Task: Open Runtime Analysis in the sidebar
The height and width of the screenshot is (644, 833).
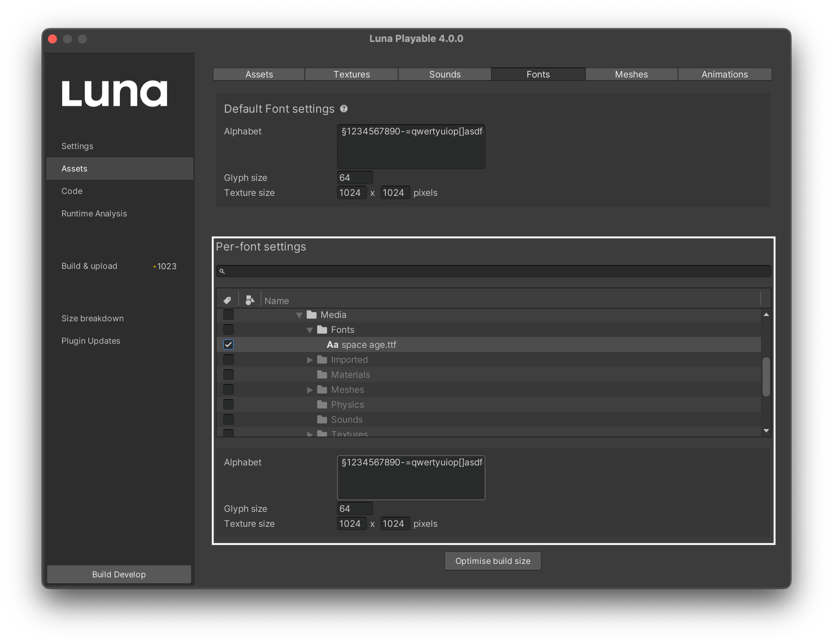Action: click(x=120, y=213)
